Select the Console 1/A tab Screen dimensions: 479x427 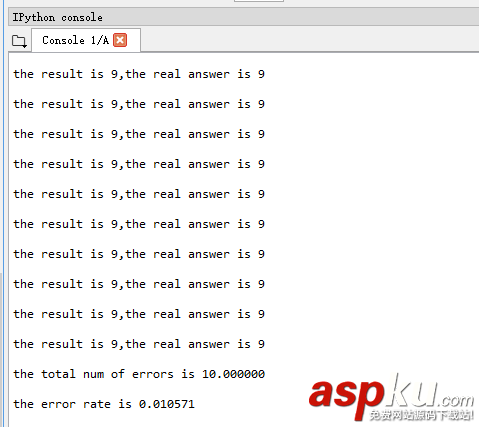click(x=86, y=40)
